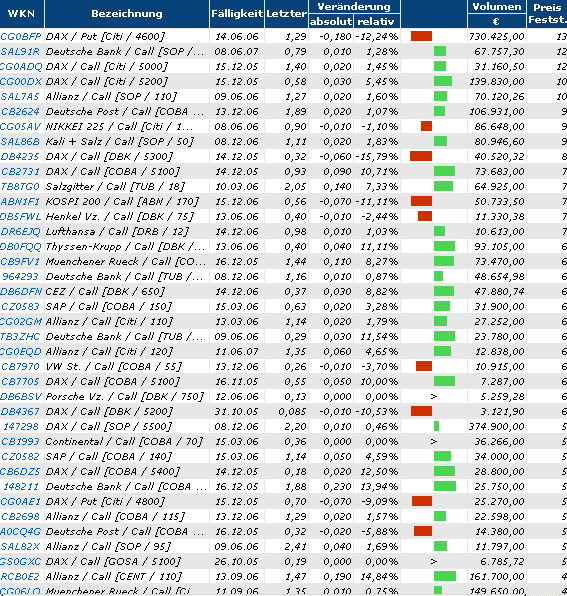Open the ABN1F1 KOSPI 200 link
Viewport: 567px width, 596px height.
click(x=21, y=202)
